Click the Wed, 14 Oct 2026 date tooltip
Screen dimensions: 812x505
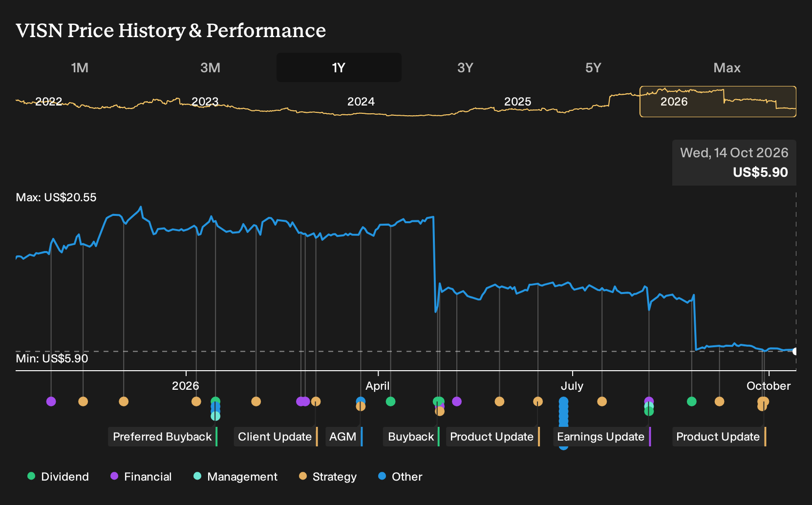[734, 153]
